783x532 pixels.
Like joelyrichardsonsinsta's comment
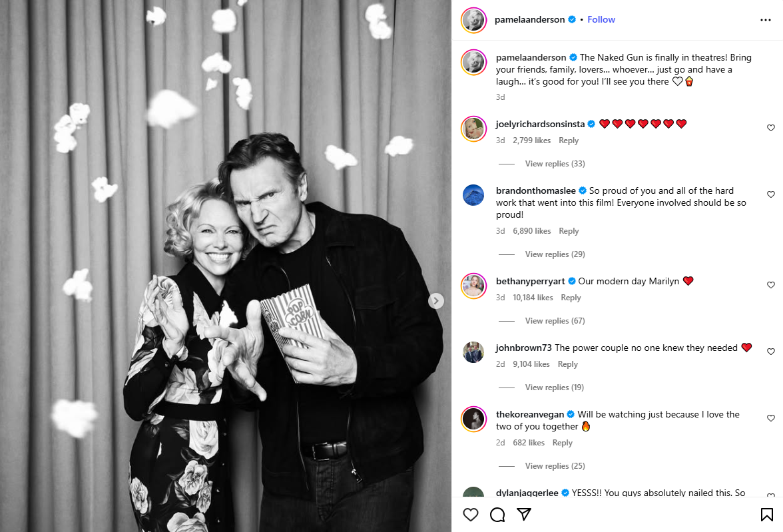[x=771, y=128]
